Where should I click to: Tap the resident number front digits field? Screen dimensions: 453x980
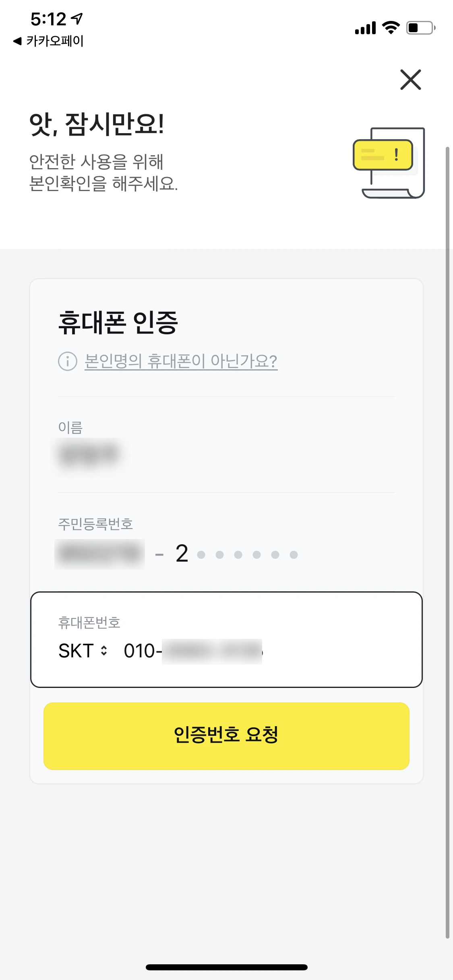[99, 554]
